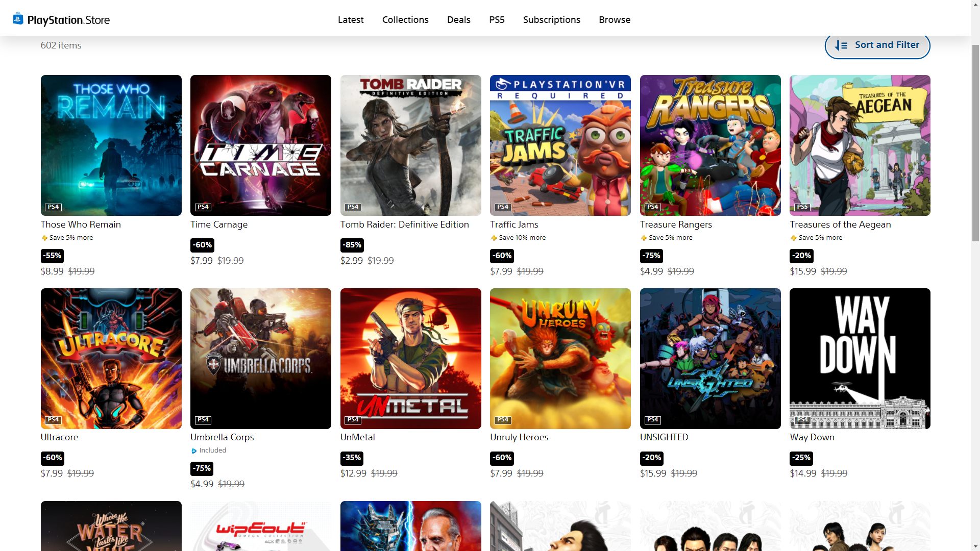The width and height of the screenshot is (980, 551).
Task: Click PS5 badge on Treasures of the Aegean
Action: (x=802, y=207)
